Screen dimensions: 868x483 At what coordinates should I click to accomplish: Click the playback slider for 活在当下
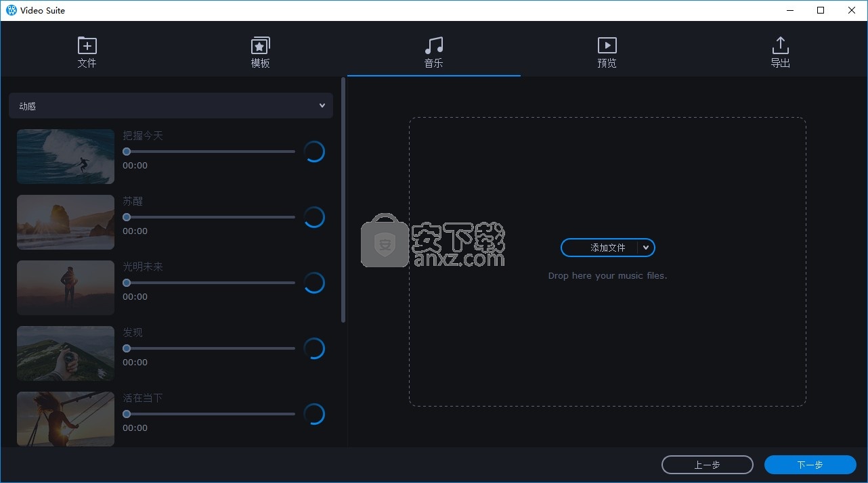(x=209, y=414)
